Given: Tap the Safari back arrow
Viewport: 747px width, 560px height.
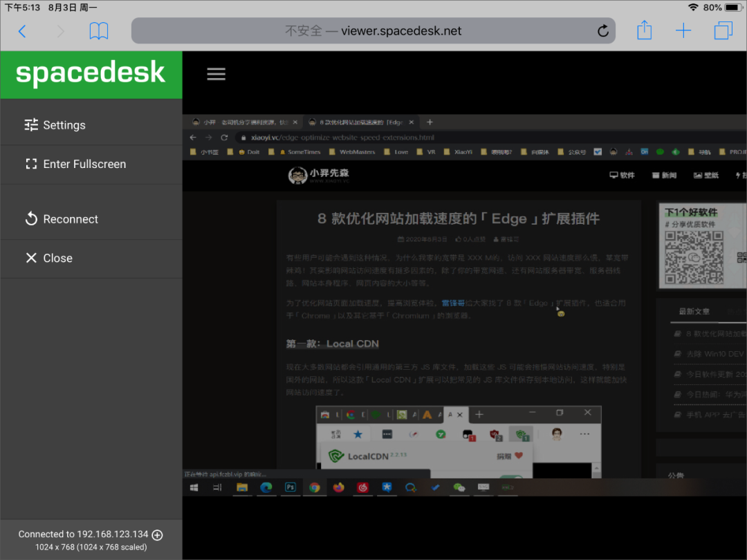Looking at the screenshot, I should click(x=22, y=31).
